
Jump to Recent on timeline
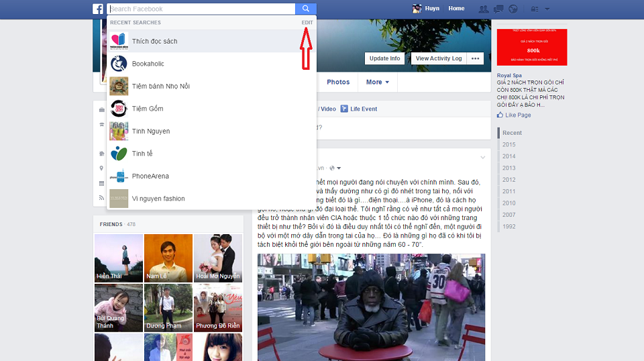pyautogui.click(x=512, y=133)
